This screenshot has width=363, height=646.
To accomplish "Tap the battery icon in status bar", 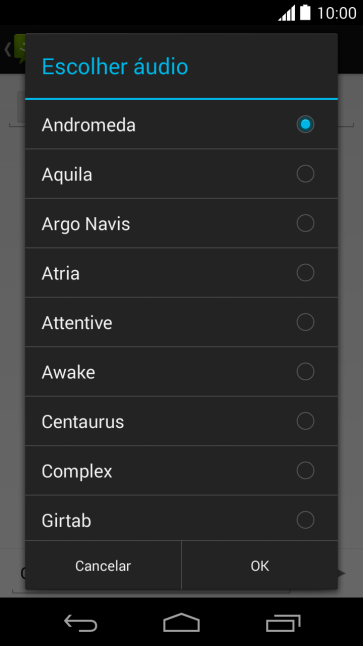I will coord(305,12).
